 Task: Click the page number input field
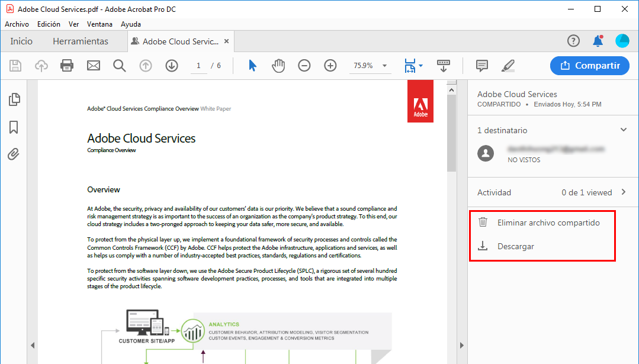point(198,66)
